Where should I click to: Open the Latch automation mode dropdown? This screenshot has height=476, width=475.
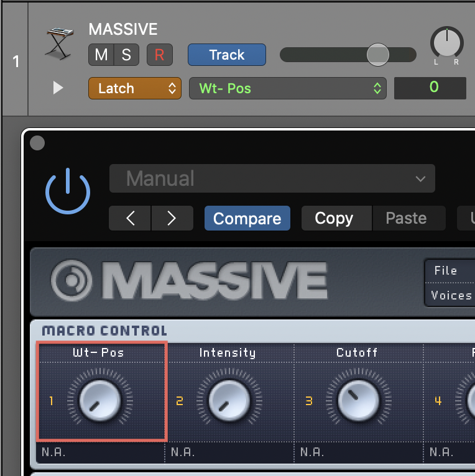(x=135, y=88)
